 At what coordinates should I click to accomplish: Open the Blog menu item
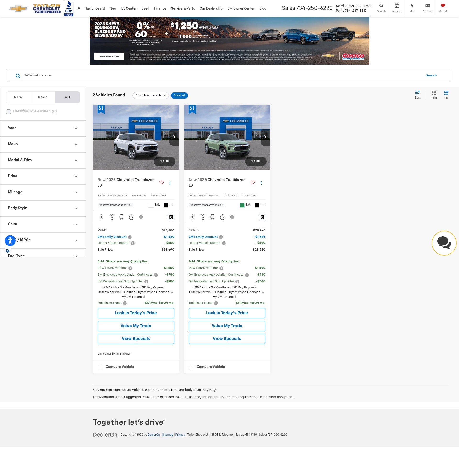262,8
